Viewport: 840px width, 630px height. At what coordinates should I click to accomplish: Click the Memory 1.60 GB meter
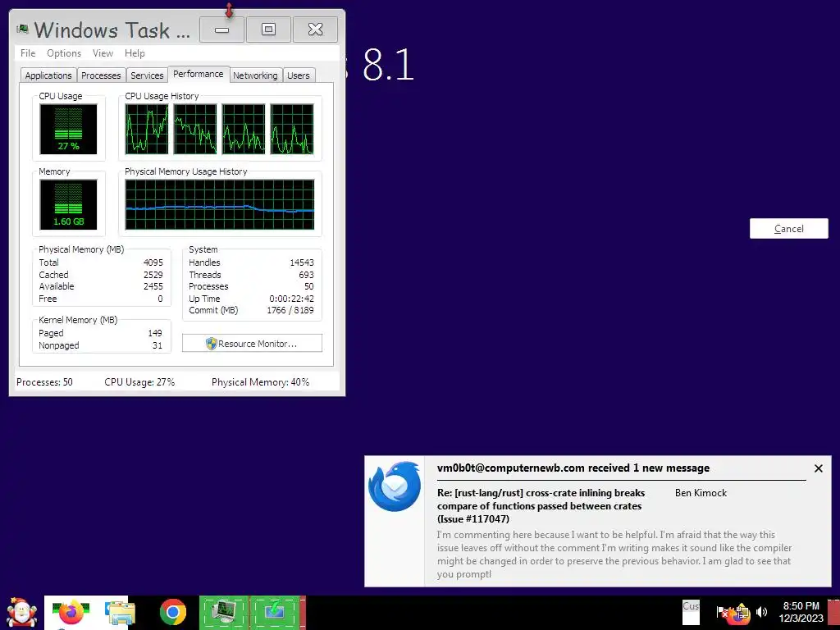point(68,204)
